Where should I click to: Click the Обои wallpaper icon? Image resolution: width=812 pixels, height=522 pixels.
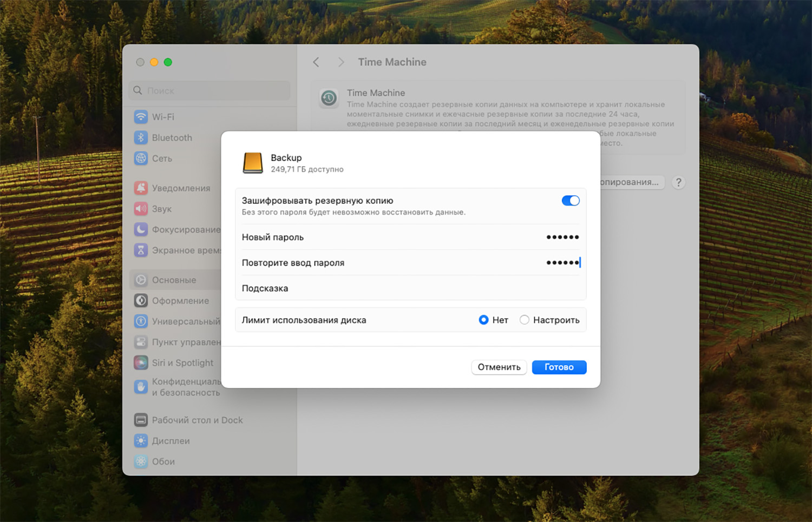pos(141,461)
